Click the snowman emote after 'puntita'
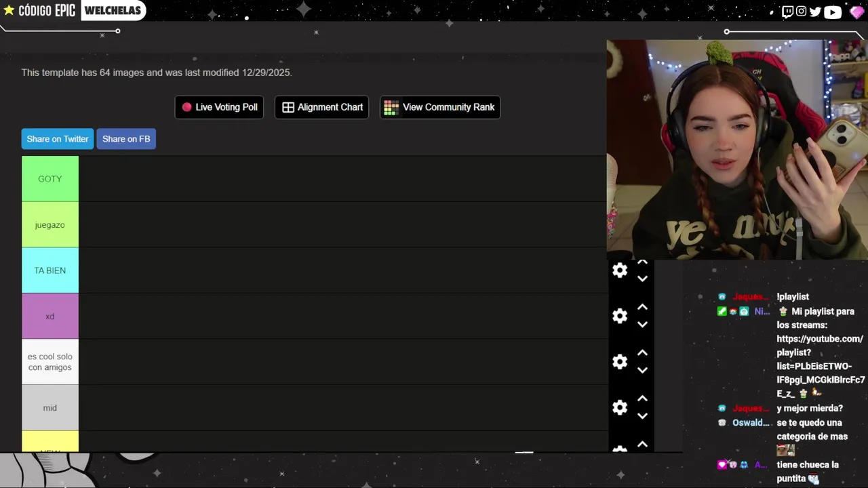This screenshot has width=868, height=488. pos(814,479)
